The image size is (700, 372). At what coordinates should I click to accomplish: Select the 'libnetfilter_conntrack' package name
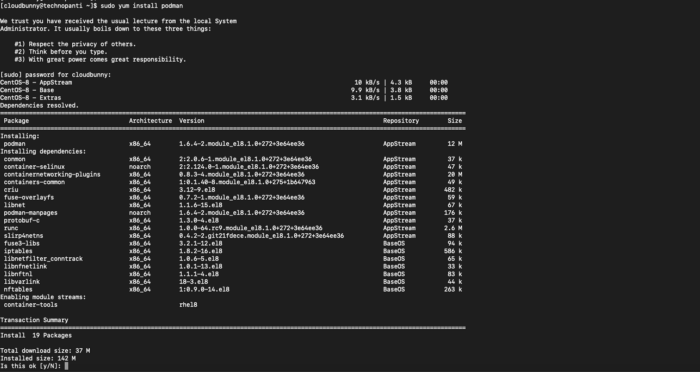tap(43, 259)
